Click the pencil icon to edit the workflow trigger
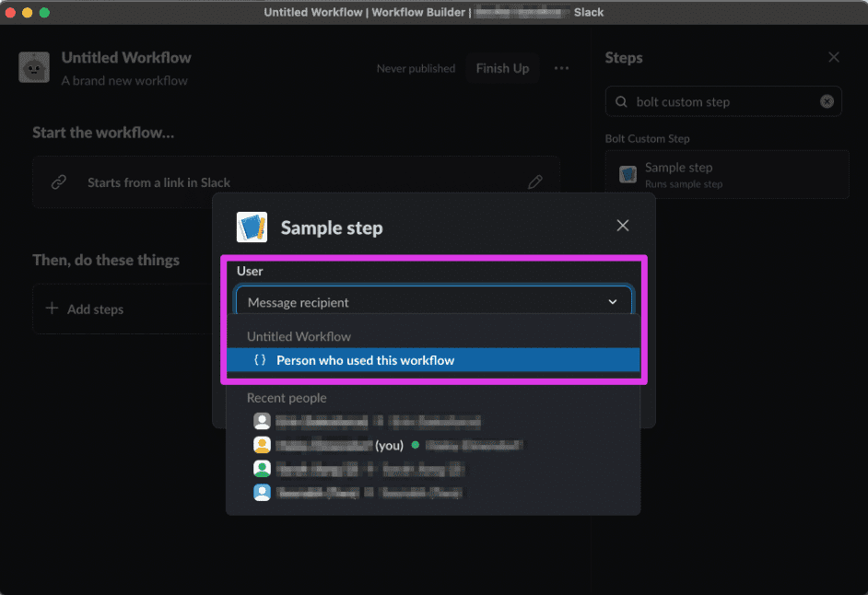 [535, 181]
